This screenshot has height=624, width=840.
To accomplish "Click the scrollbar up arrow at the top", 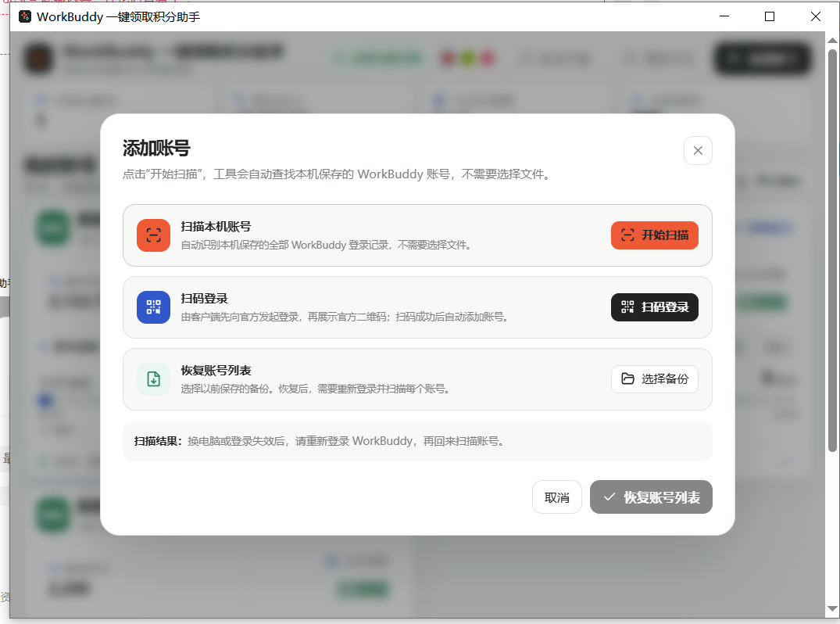I will click(832, 41).
